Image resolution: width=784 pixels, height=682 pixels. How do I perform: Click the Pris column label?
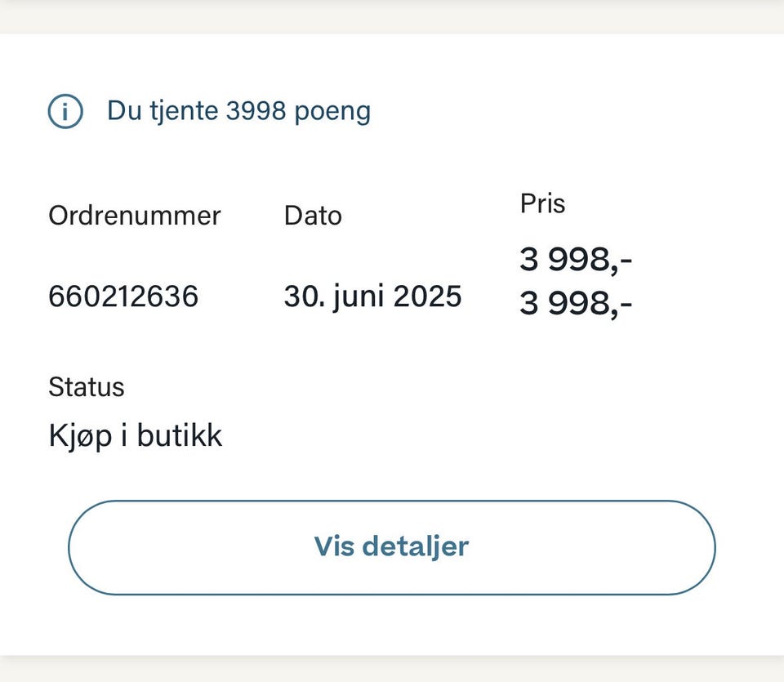pyautogui.click(x=542, y=203)
